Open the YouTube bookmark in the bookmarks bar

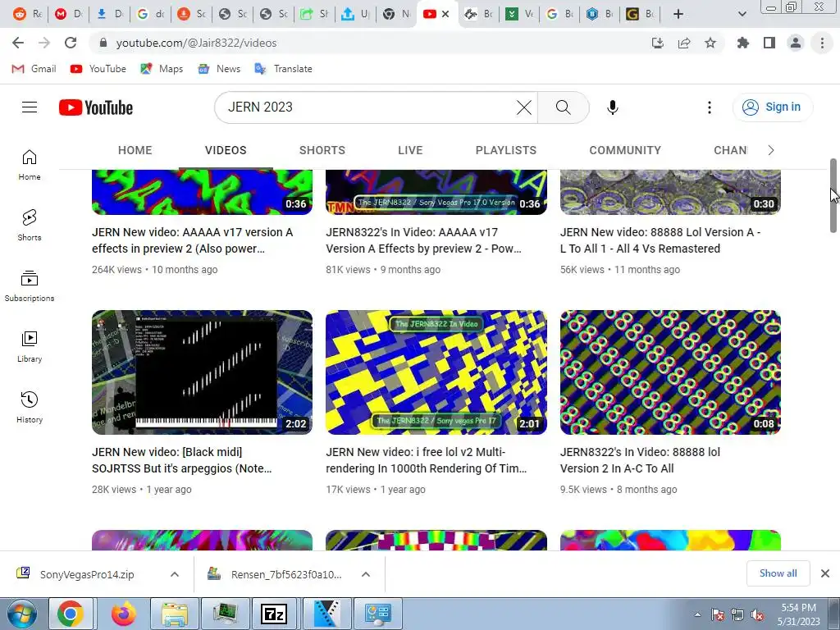click(98, 69)
